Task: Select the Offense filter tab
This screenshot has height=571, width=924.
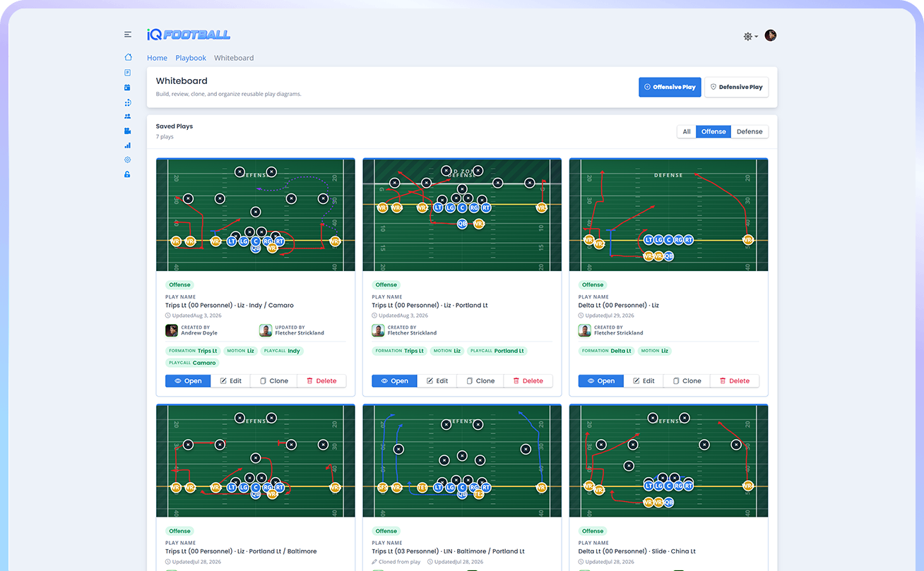Action: click(713, 131)
